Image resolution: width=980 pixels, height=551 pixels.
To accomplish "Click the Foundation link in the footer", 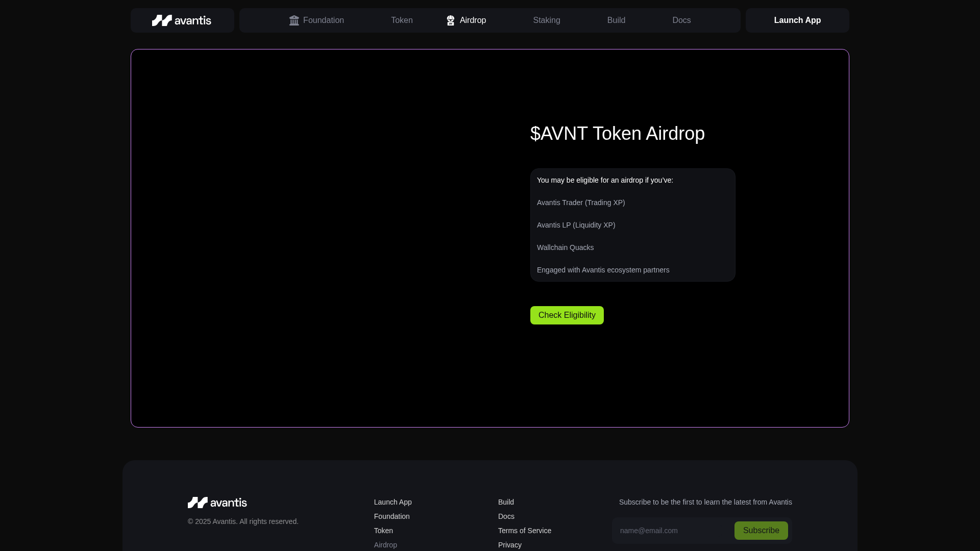I will [391, 516].
